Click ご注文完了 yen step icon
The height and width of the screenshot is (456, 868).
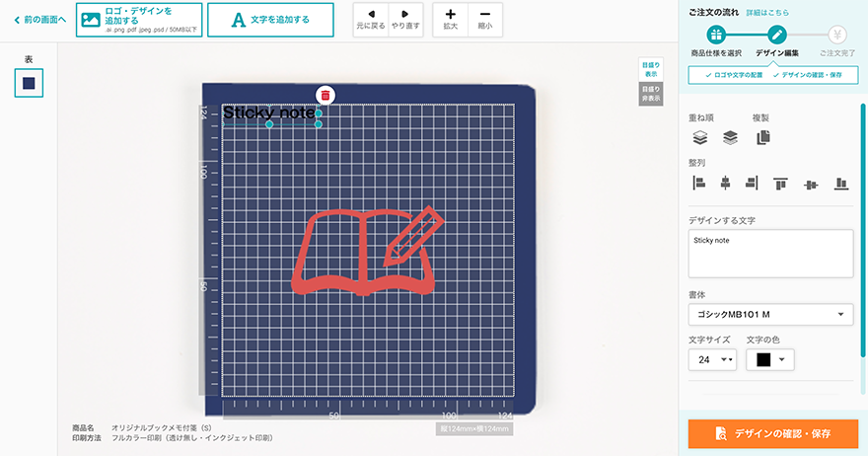pos(837,35)
